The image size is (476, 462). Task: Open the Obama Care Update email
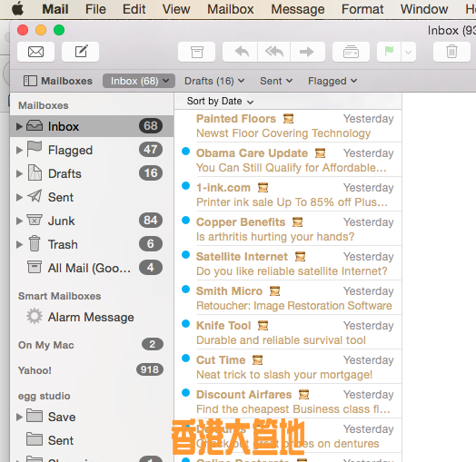pos(288,160)
